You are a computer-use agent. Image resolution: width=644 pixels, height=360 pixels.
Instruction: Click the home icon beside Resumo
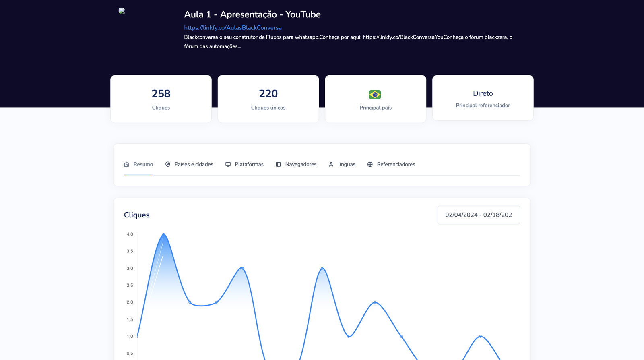[126, 164]
